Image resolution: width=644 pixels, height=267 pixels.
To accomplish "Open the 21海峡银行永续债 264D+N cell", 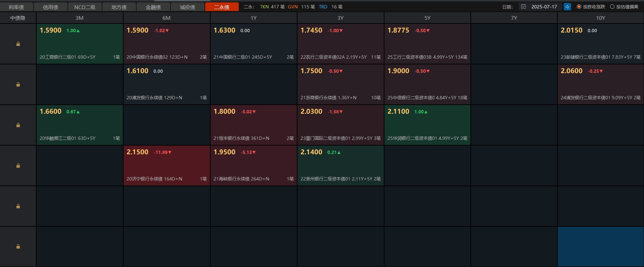I will click(x=254, y=166).
